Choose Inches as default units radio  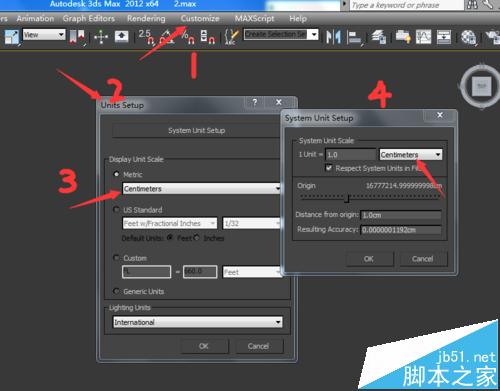pyautogui.click(x=197, y=237)
